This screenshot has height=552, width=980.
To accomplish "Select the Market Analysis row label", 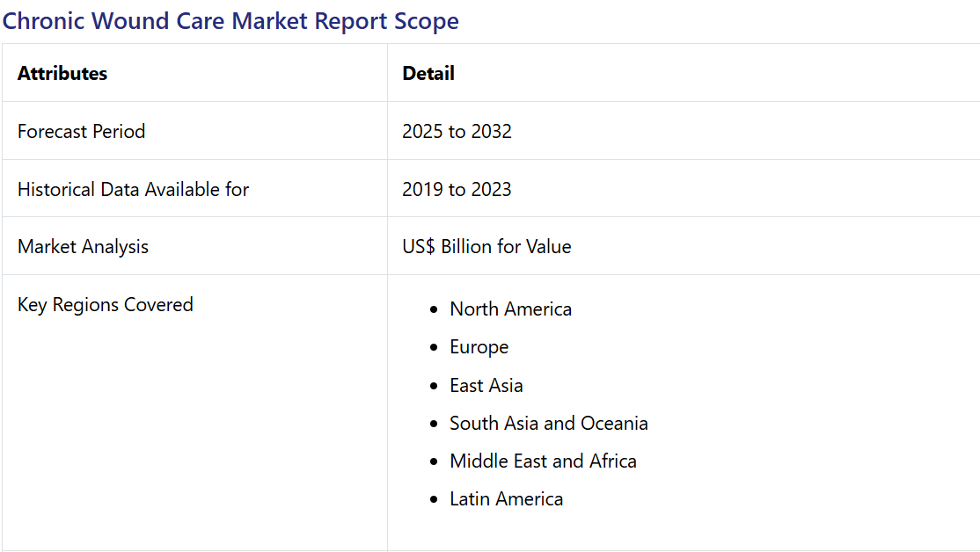I will pos(83,247).
